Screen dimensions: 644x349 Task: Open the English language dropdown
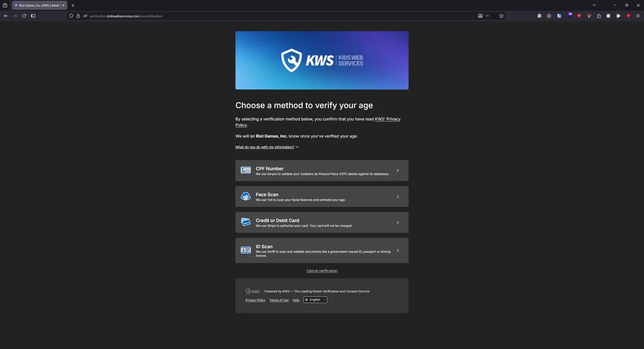pyautogui.click(x=315, y=299)
